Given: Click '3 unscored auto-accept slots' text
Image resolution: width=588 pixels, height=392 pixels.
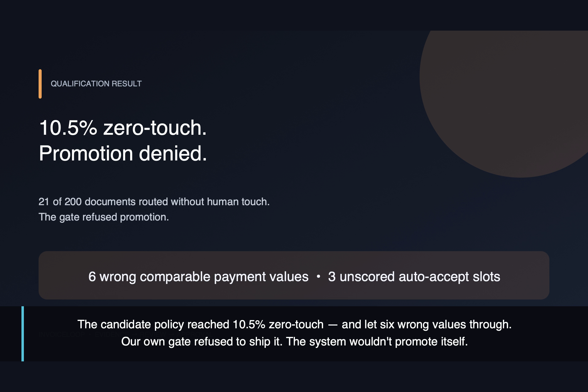Looking at the screenshot, I should [x=414, y=277].
